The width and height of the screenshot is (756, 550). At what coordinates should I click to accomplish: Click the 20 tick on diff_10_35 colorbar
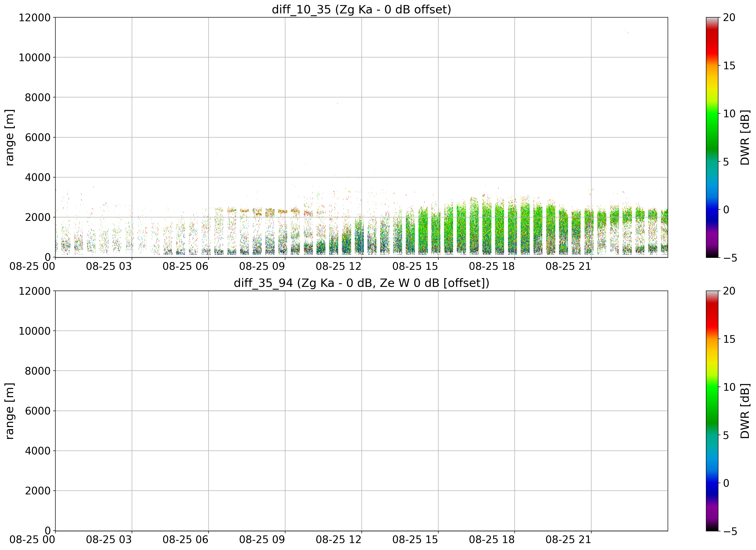[729, 18]
